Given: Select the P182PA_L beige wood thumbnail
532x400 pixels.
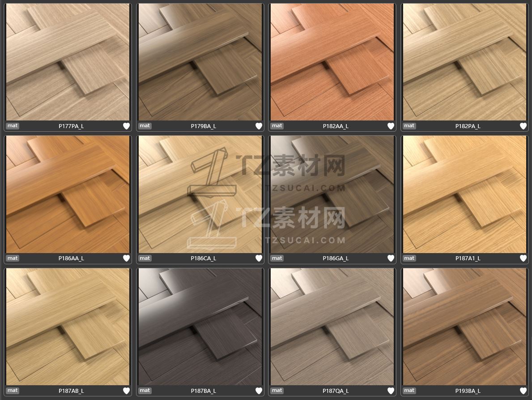Looking at the screenshot, I should coord(464,62).
